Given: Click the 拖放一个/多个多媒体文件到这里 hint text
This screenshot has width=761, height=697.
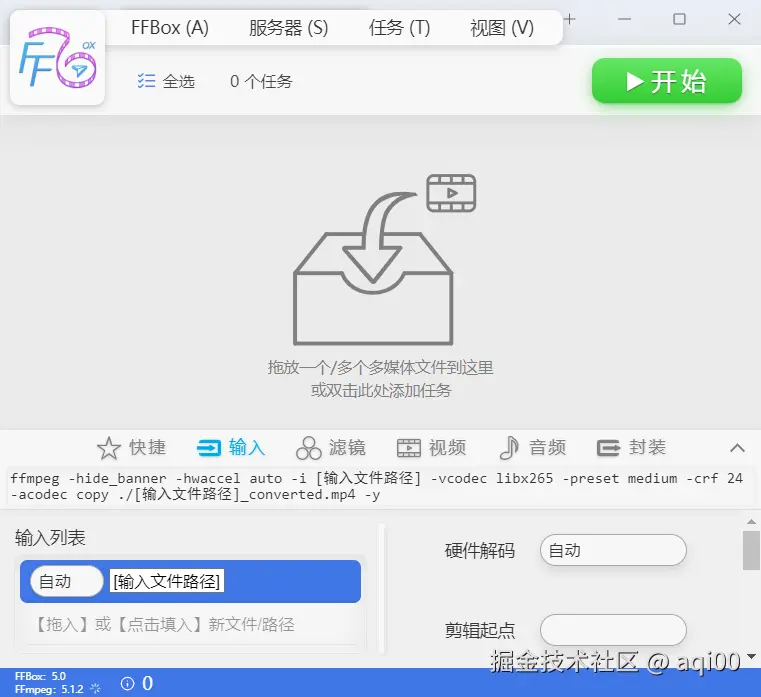Looking at the screenshot, I should [x=380, y=367].
